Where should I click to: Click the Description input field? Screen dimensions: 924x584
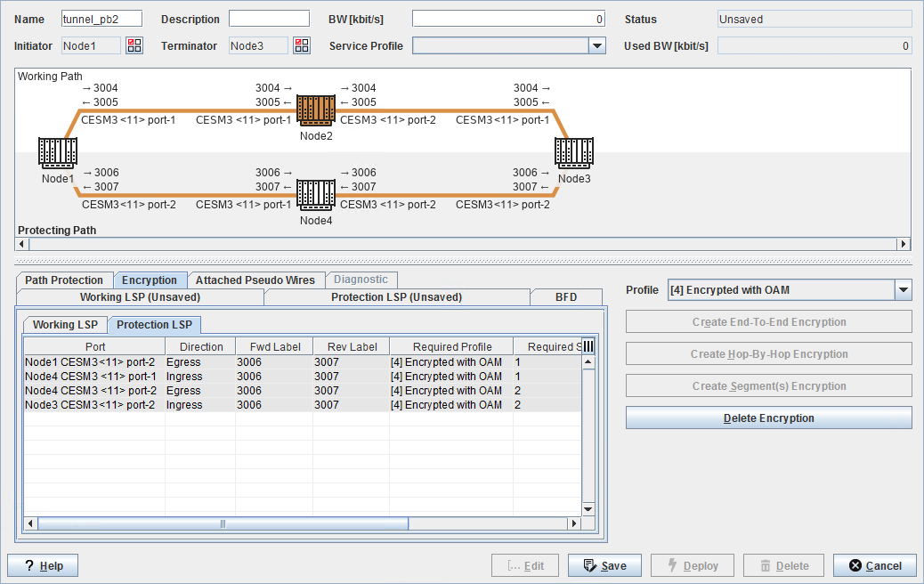pos(268,19)
